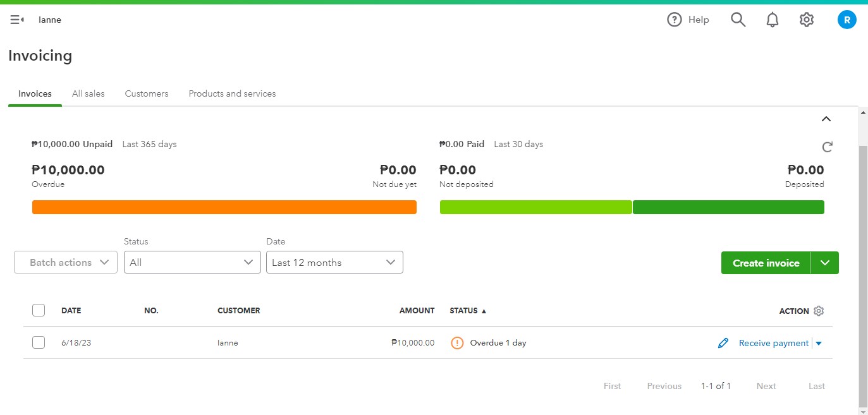The width and height of the screenshot is (868, 415).
Task: Click the search magnifier icon
Action: (x=738, y=20)
